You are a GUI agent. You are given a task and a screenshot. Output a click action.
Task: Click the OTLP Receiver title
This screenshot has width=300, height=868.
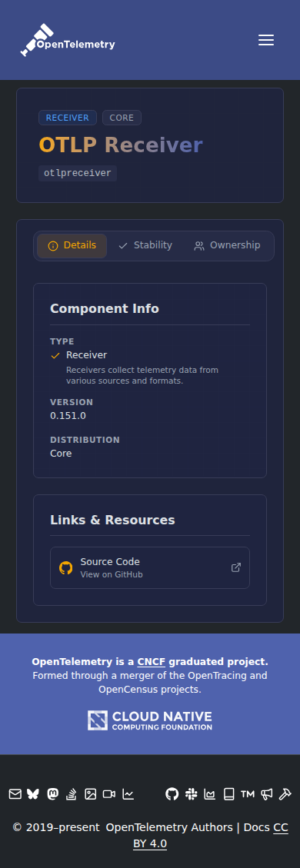point(121,145)
